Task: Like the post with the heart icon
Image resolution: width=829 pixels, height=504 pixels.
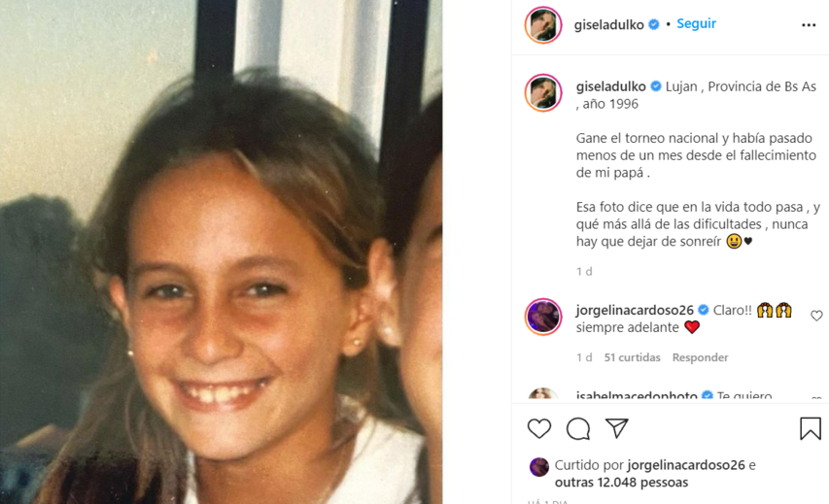Action: (539, 428)
